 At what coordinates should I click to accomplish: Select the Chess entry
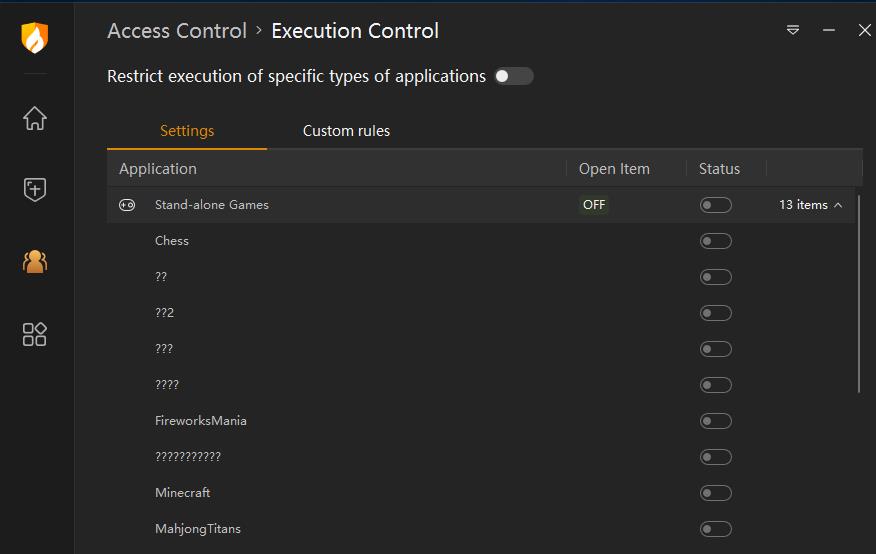pyautogui.click(x=172, y=241)
